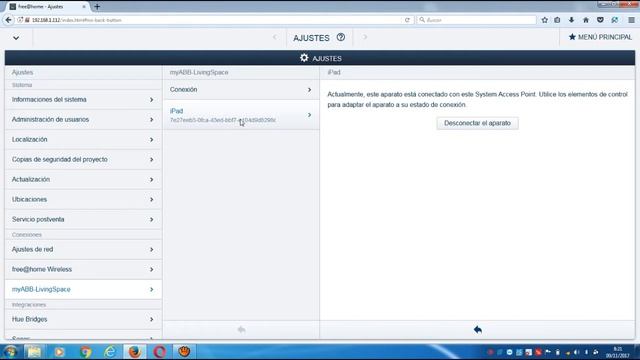The height and width of the screenshot is (360, 640).
Task: Expand the top-left collapse chevron
Action: 16,38
